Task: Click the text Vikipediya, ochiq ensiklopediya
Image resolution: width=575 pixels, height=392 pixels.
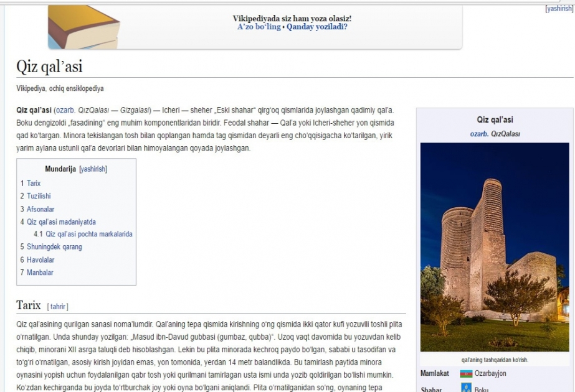Action: point(60,88)
